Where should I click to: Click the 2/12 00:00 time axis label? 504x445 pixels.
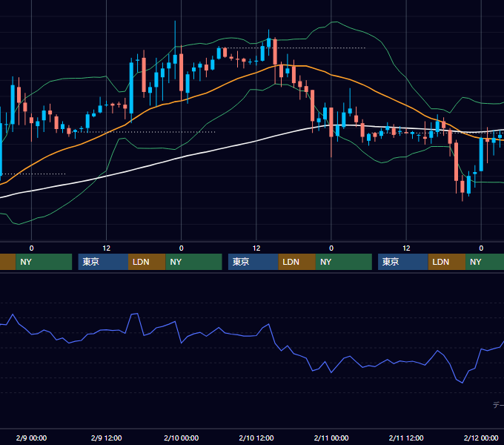tap(481, 438)
